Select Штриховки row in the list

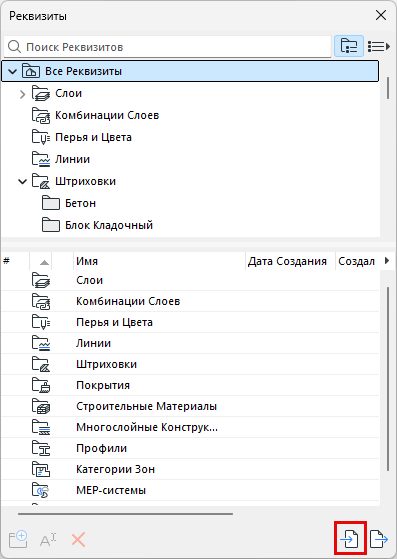[190, 364]
